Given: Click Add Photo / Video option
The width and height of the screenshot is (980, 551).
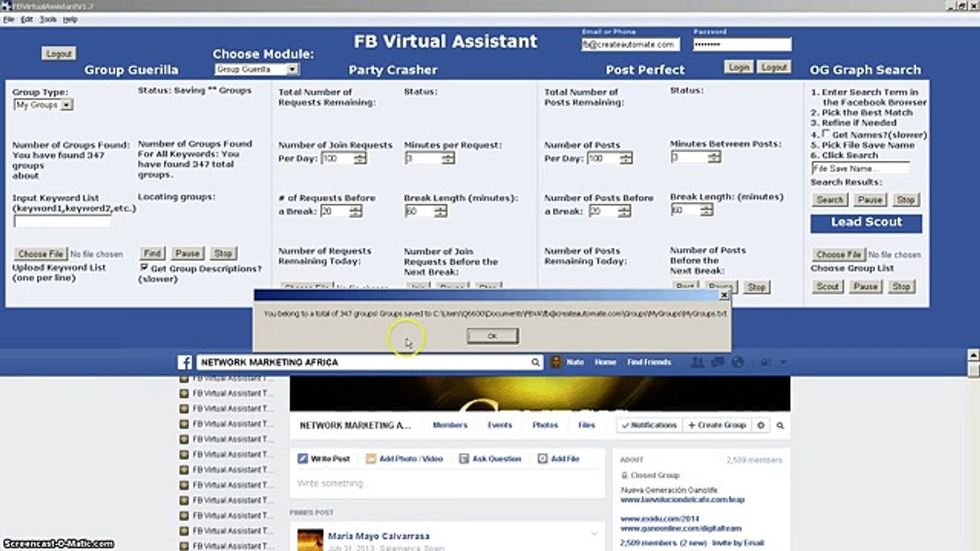Looking at the screenshot, I should (404, 458).
